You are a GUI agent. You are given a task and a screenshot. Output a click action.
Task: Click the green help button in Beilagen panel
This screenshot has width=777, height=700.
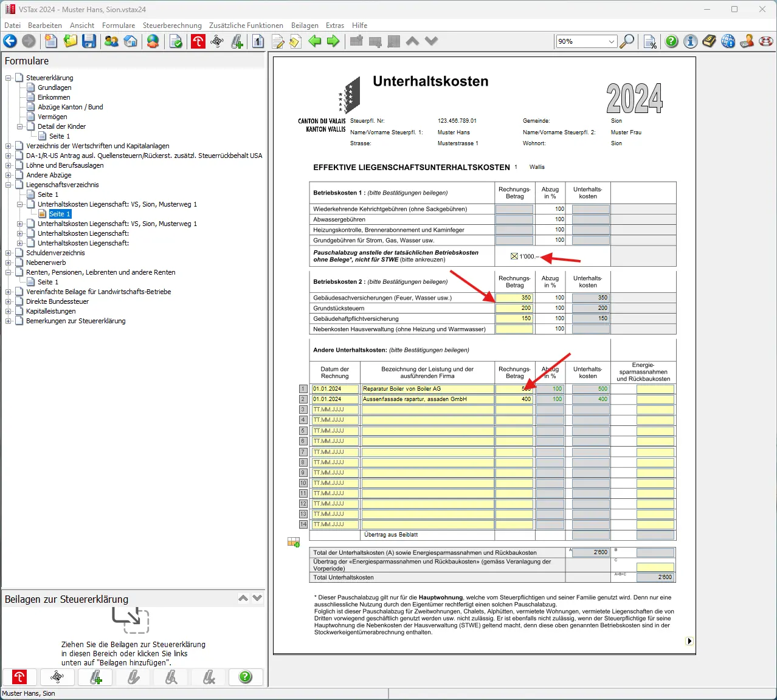tap(246, 677)
